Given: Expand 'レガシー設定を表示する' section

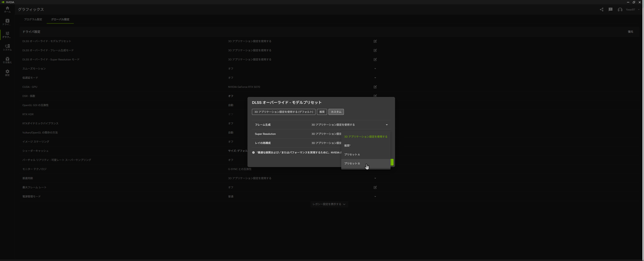Looking at the screenshot, I should pos(329,204).
